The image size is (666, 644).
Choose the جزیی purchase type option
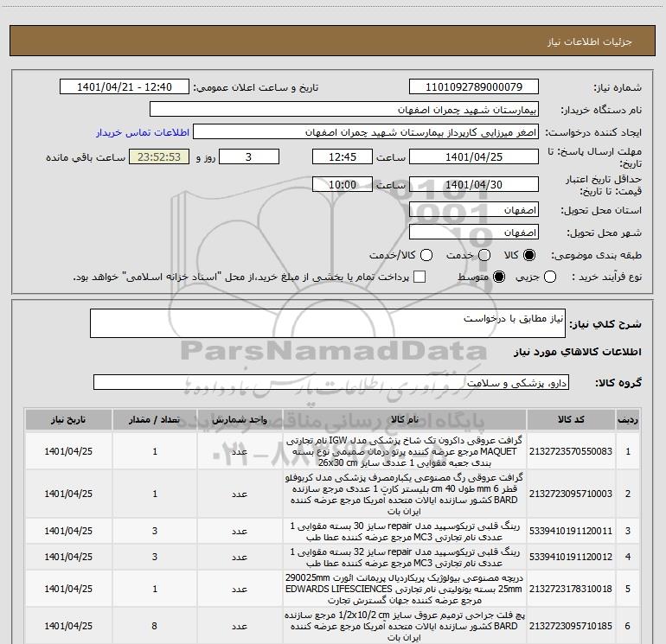click(550, 277)
